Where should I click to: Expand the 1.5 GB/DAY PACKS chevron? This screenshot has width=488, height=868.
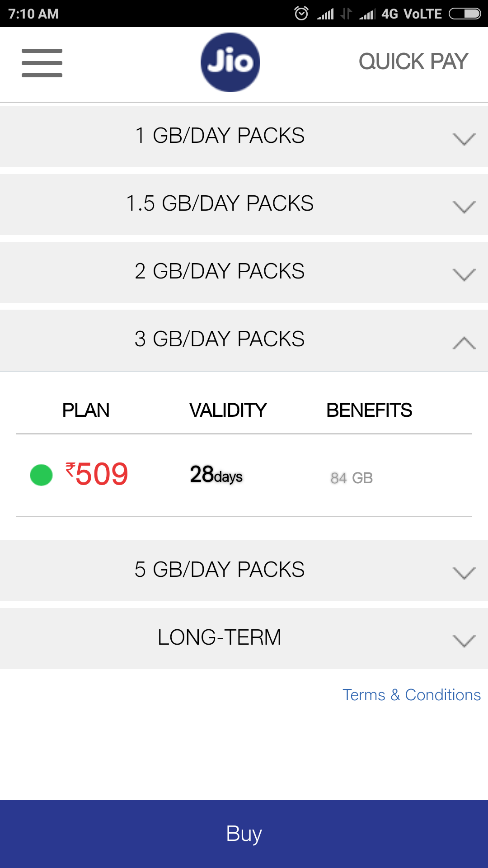point(464,207)
